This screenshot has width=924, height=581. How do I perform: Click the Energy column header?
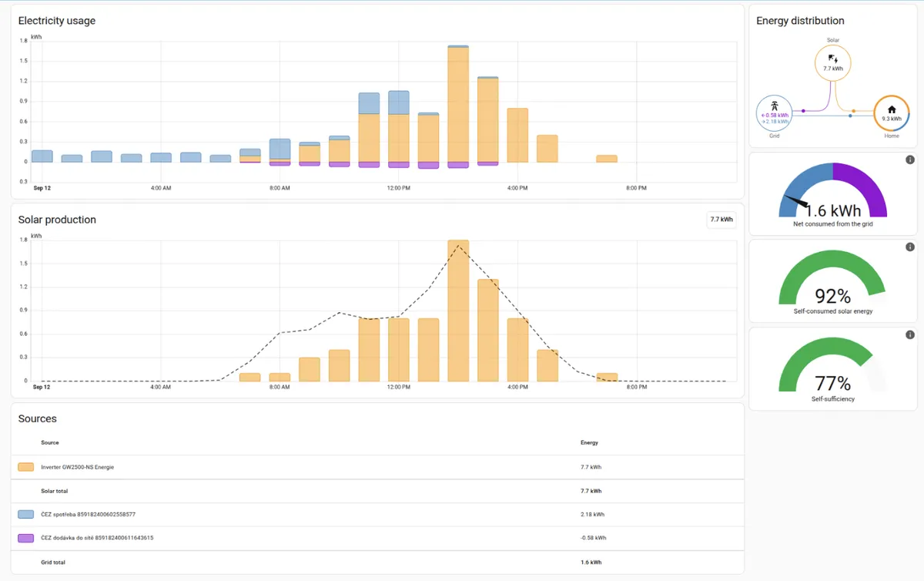tap(589, 442)
